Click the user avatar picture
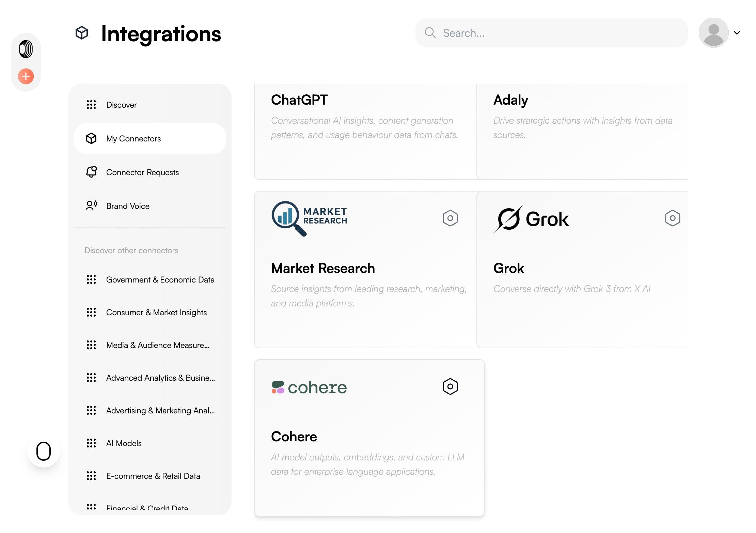Image resolution: width=756 pixels, height=533 pixels. coord(713,33)
